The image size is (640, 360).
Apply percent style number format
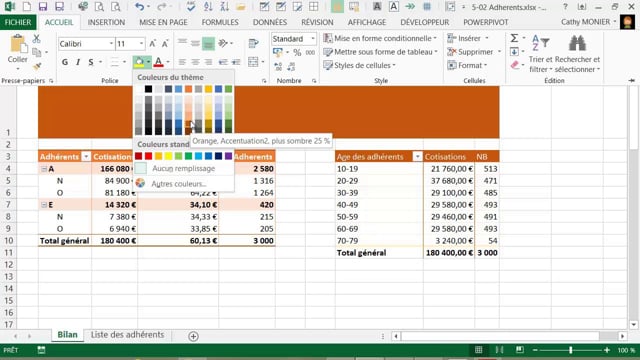pos(297,52)
